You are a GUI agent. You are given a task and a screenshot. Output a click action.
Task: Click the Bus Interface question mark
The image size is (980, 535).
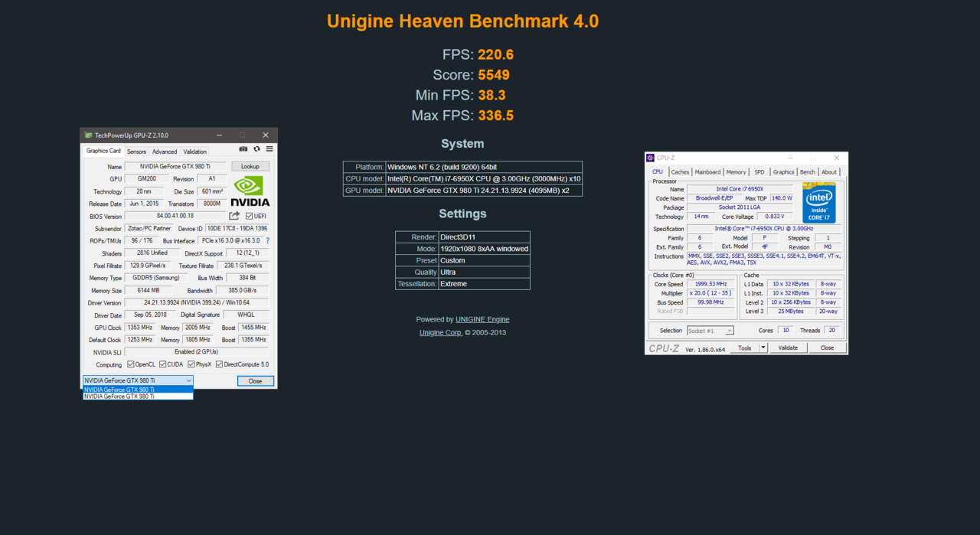click(267, 240)
